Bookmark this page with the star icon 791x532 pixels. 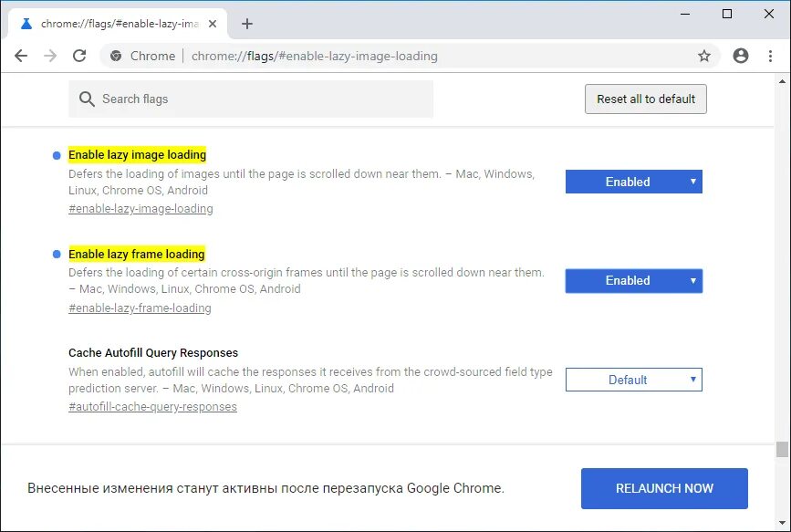pyautogui.click(x=704, y=56)
